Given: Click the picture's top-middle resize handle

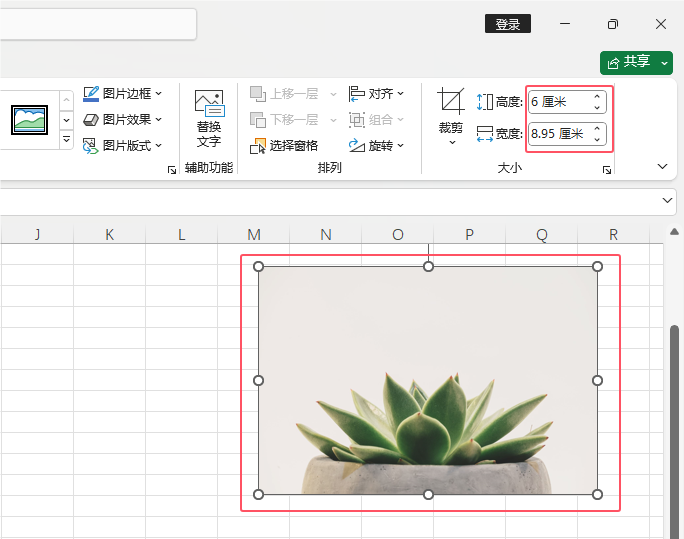Looking at the screenshot, I should click(428, 266).
